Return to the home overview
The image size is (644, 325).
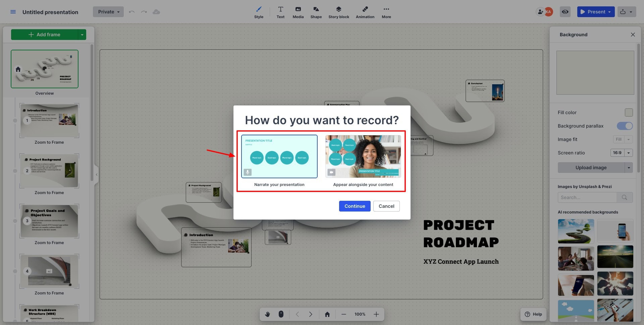[x=327, y=314]
